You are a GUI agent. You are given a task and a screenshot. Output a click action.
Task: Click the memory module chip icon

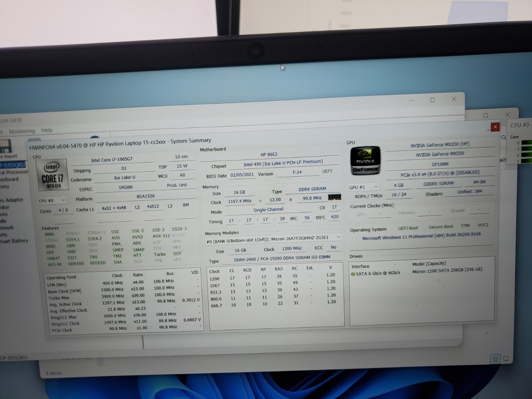tap(334, 197)
